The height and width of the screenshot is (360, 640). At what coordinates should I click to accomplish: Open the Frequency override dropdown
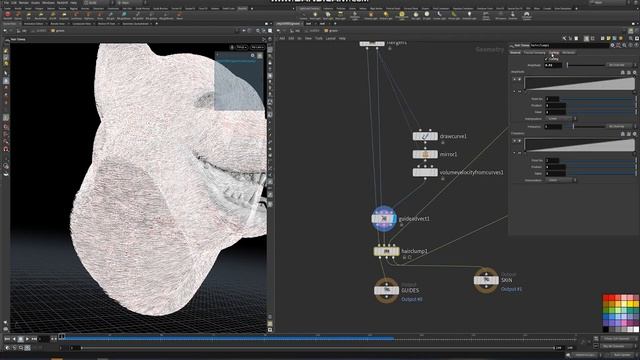click(620, 127)
